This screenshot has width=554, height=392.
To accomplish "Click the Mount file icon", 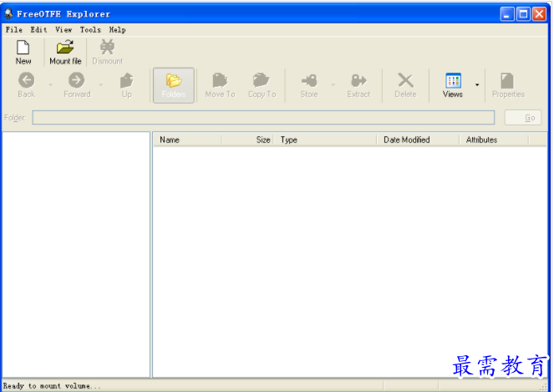I will tap(65, 47).
